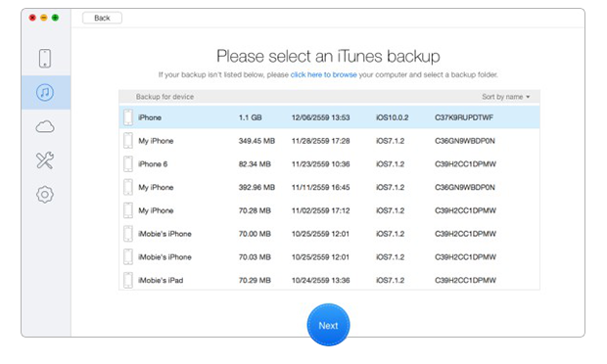The width and height of the screenshot is (607, 364).
Task: Expand the Sort by name dropdown
Action: (x=505, y=97)
